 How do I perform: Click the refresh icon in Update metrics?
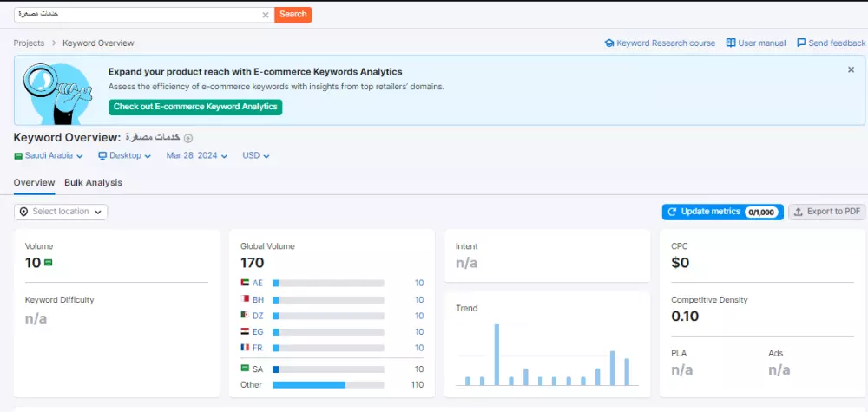(673, 212)
